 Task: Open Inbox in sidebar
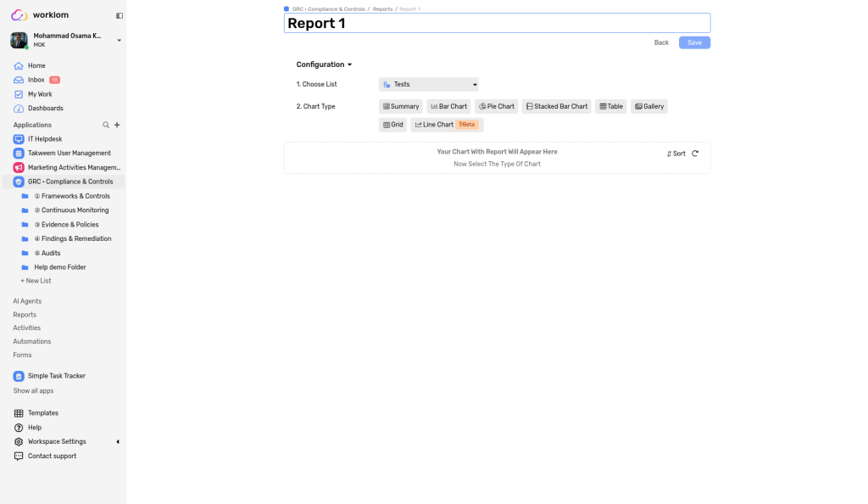tap(36, 80)
